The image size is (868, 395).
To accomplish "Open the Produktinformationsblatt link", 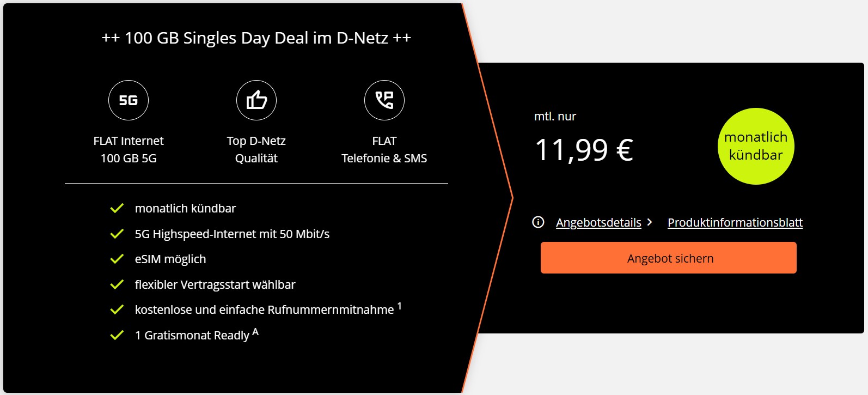I will click(735, 222).
